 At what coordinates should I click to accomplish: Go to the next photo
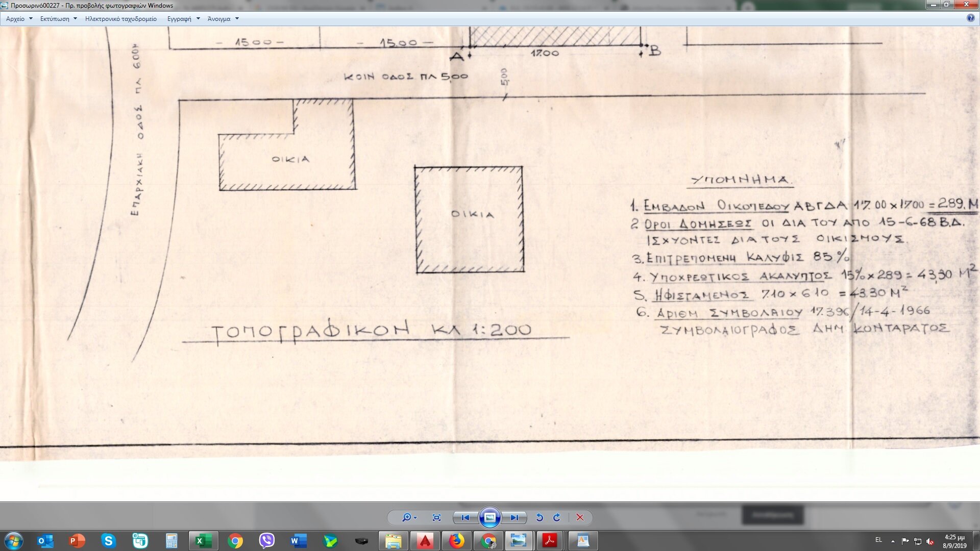[x=514, y=517]
